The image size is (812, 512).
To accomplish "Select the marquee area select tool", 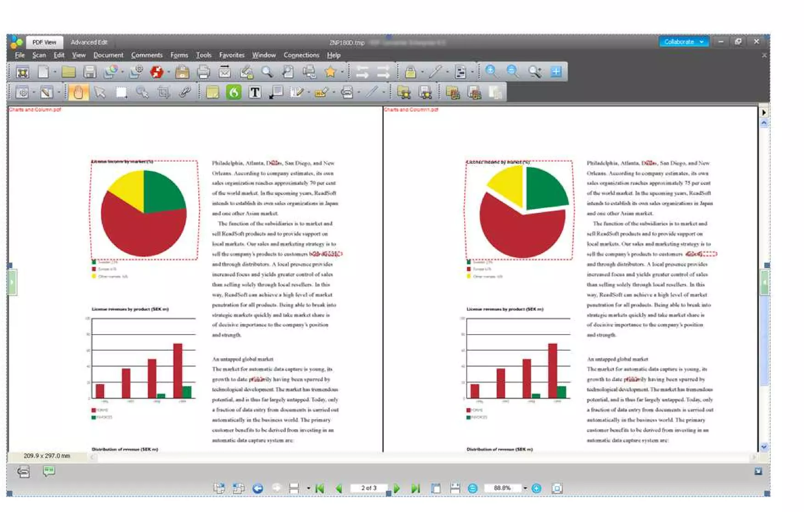I will coord(121,92).
